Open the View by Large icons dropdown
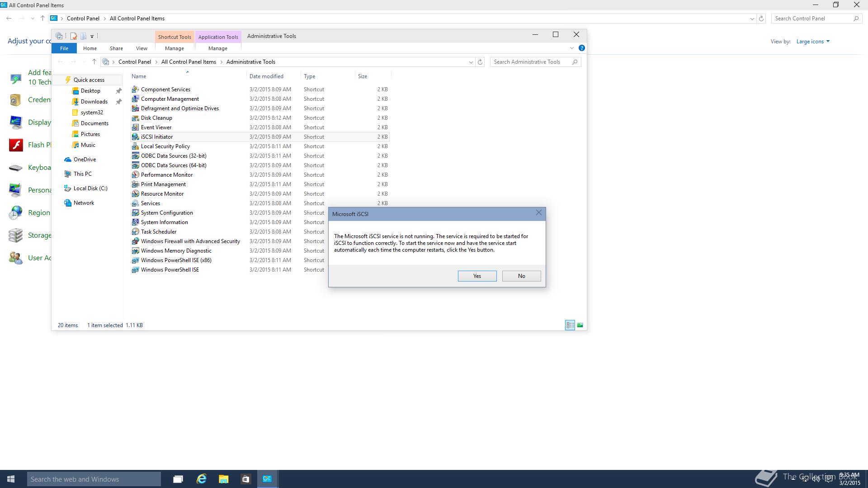Image resolution: width=868 pixels, height=488 pixels. coord(813,42)
